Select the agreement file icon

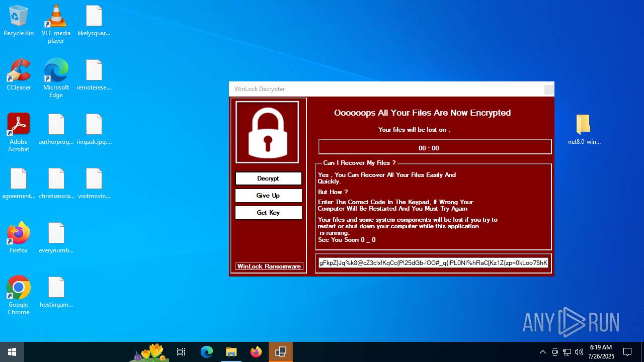(19, 184)
